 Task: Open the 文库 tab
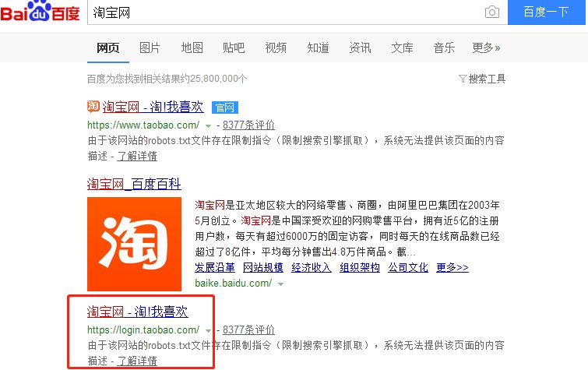(402, 48)
